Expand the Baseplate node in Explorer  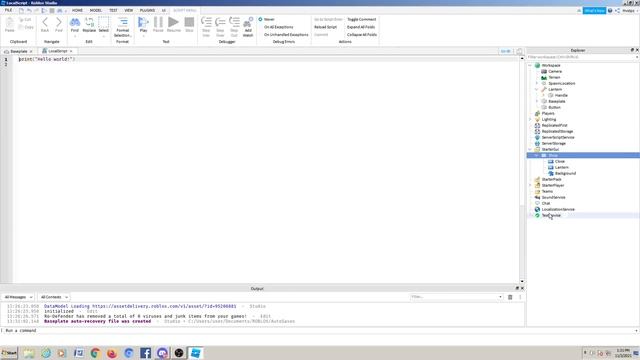coord(537,101)
